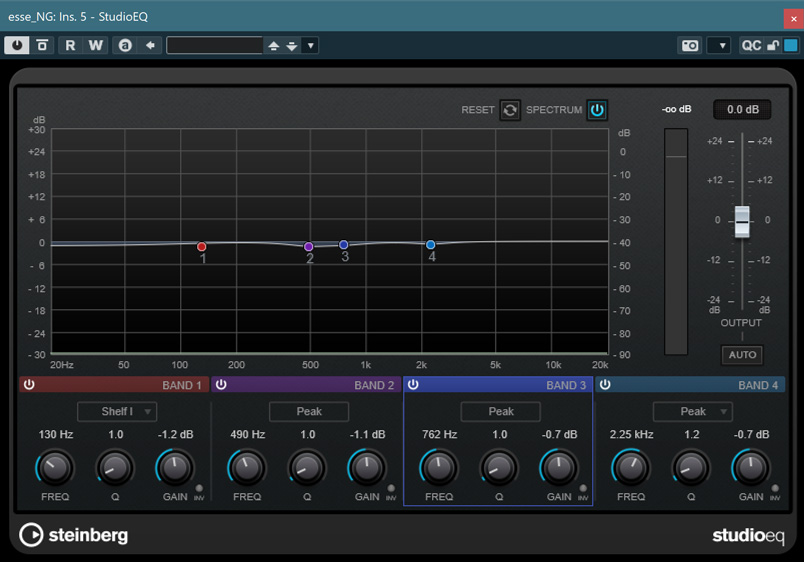This screenshot has height=562, width=804.
Task: Click the 490 Hz frequency value
Action: pos(248,434)
